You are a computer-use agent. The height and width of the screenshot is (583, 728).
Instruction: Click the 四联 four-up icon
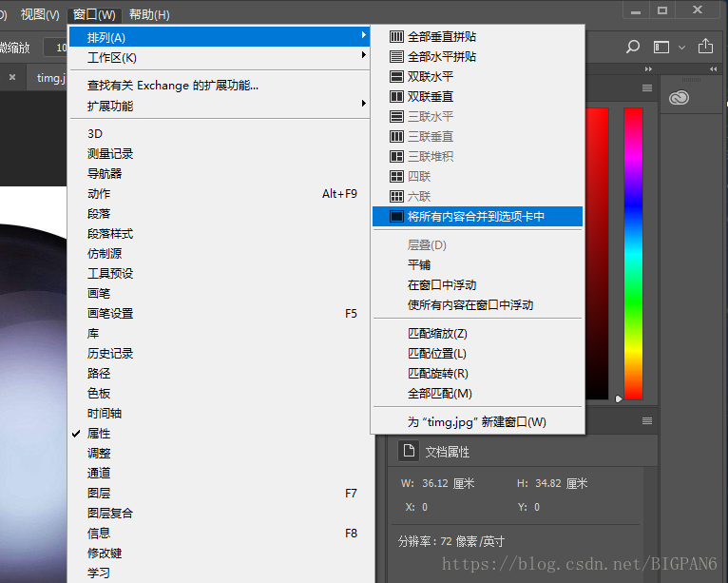point(396,177)
